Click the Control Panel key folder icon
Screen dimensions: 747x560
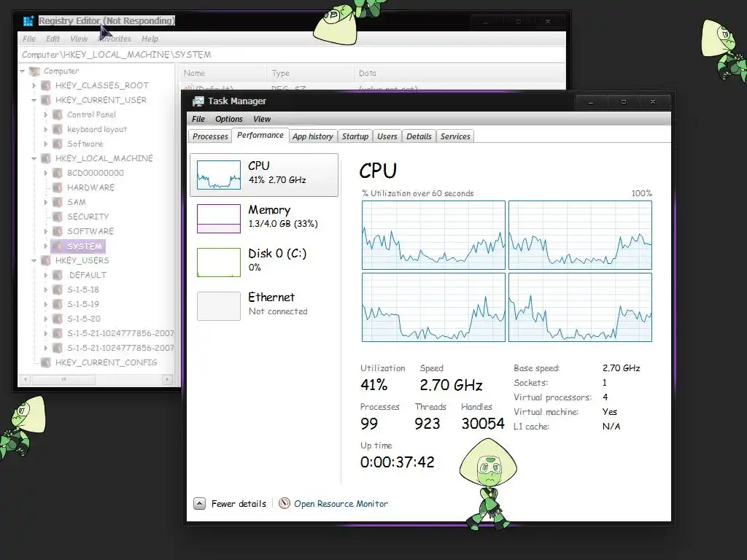[x=58, y=114]
